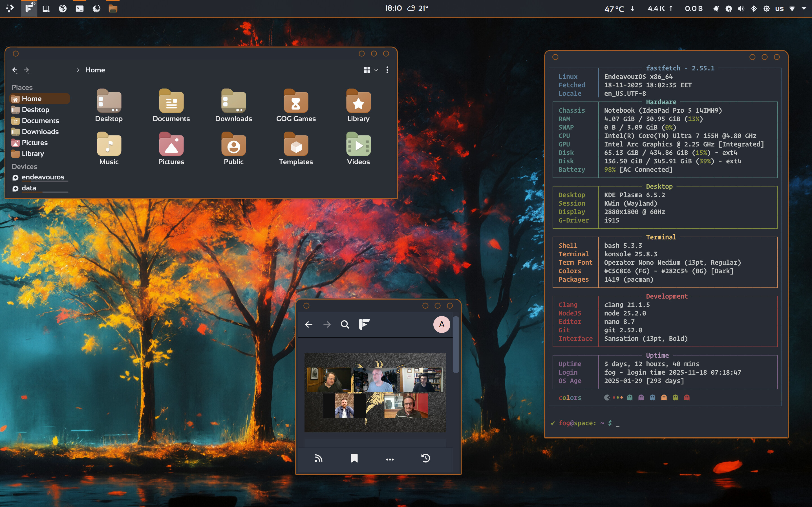Viewport: 812px width, 507px height.
Task: Click the Wi-Fi network tray icon
Action: click(792, 8)
